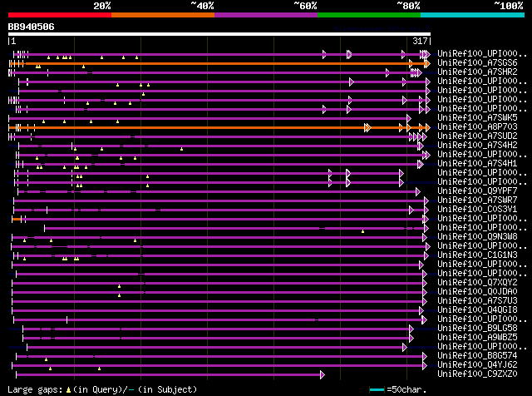Click the orange segment of the identity scale
Screen dimensions: 532x396
point(163,15)
